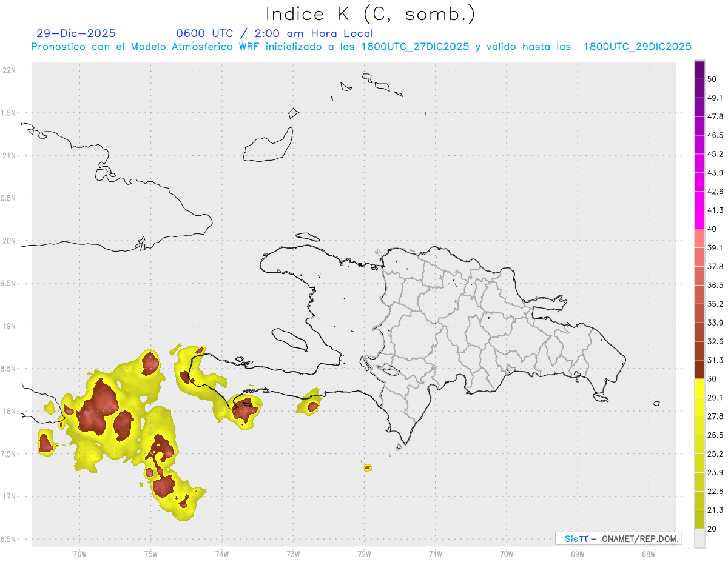
Task: Click the colorbar value "31.3"
Action: pos(715,360)
